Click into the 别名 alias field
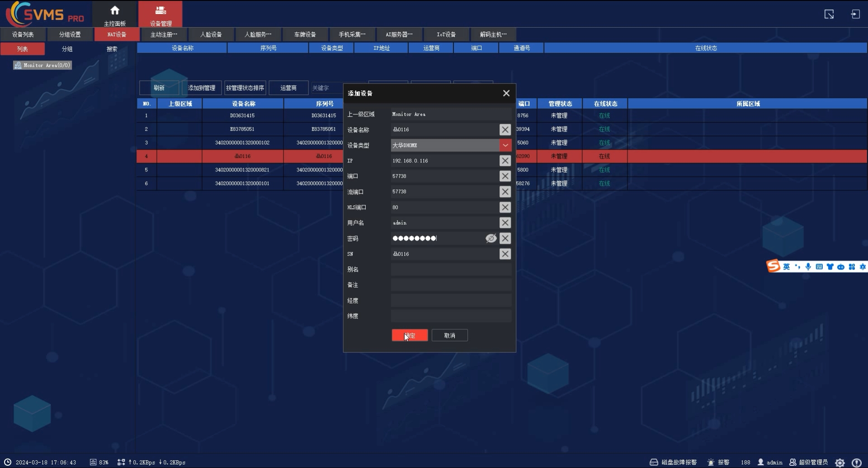Screen dimensions: 868x468 451,269
